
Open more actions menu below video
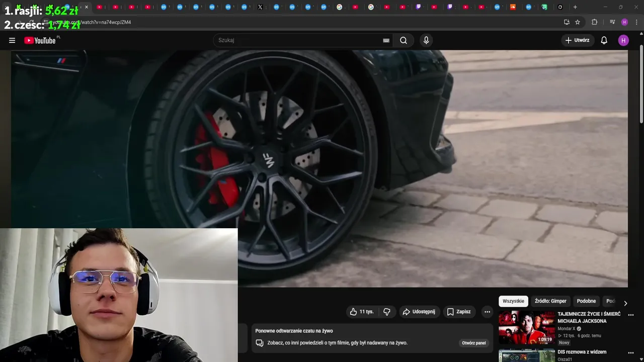coord(487,312)
